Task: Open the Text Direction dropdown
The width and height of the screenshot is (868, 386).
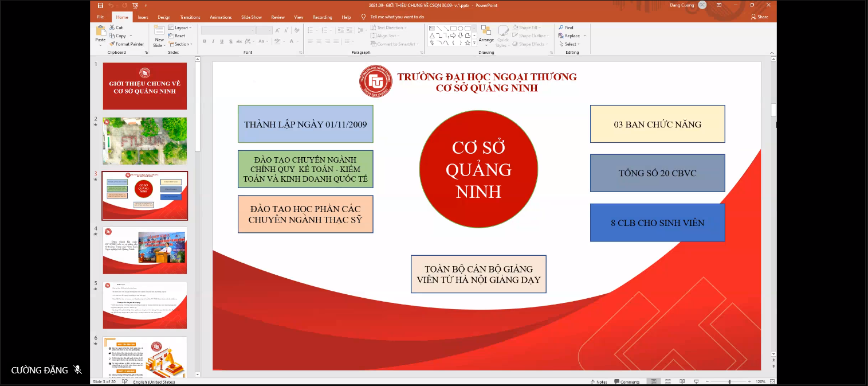Action: [389, 28]
